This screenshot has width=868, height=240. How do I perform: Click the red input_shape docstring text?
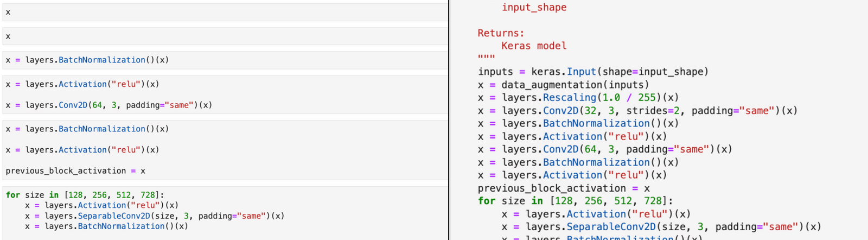pyautogui.click(x=534, y=8)
